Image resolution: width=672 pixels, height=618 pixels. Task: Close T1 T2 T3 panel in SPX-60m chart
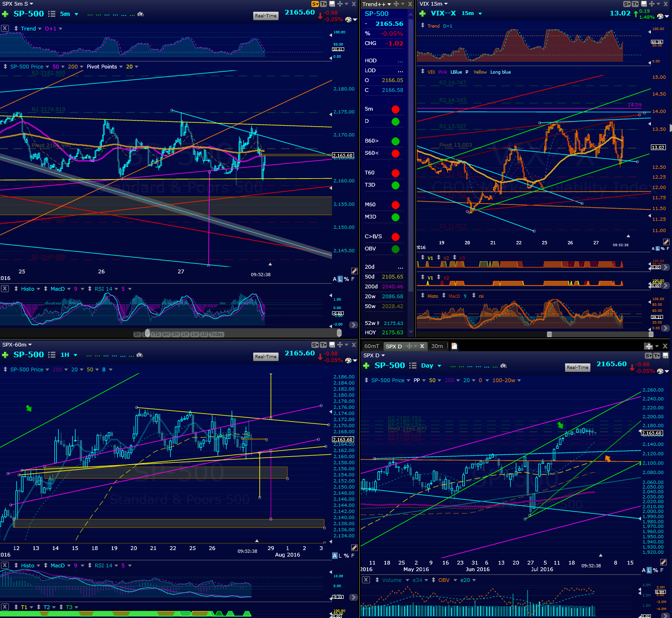point(5,607)
